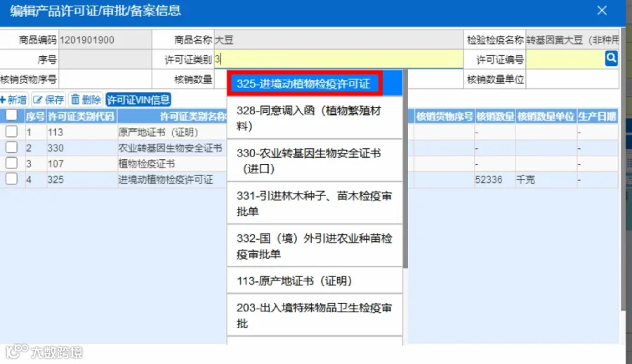This screenshot has width=632, height=364.
Task: Click table cell 农业转基因生物安全证书
Action: [x=170, y=148]
